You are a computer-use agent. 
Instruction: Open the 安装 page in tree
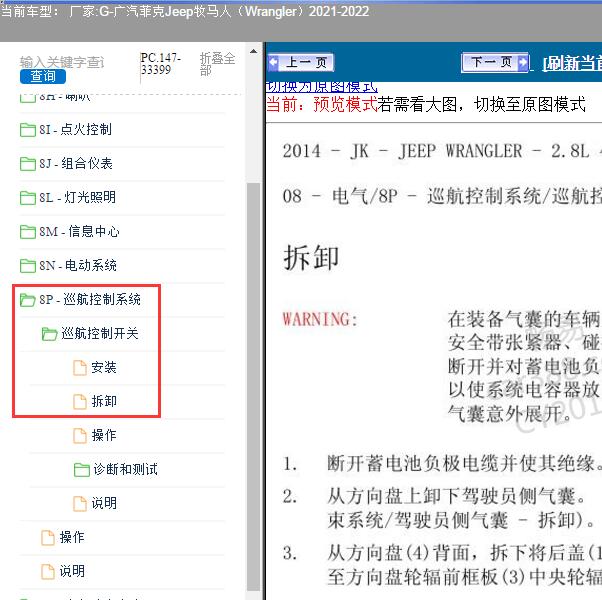click(104, 367)
